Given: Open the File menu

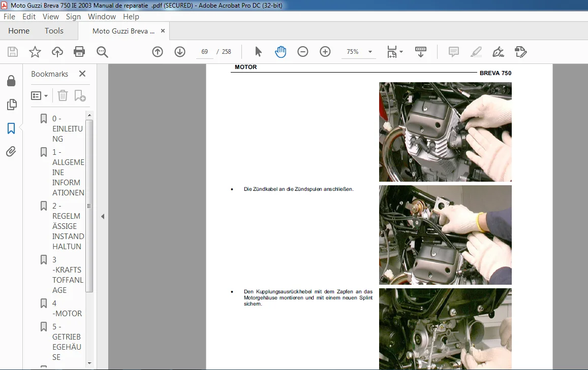Looking at the screenshot, I should pyautogui.click(x=9, y=16).
